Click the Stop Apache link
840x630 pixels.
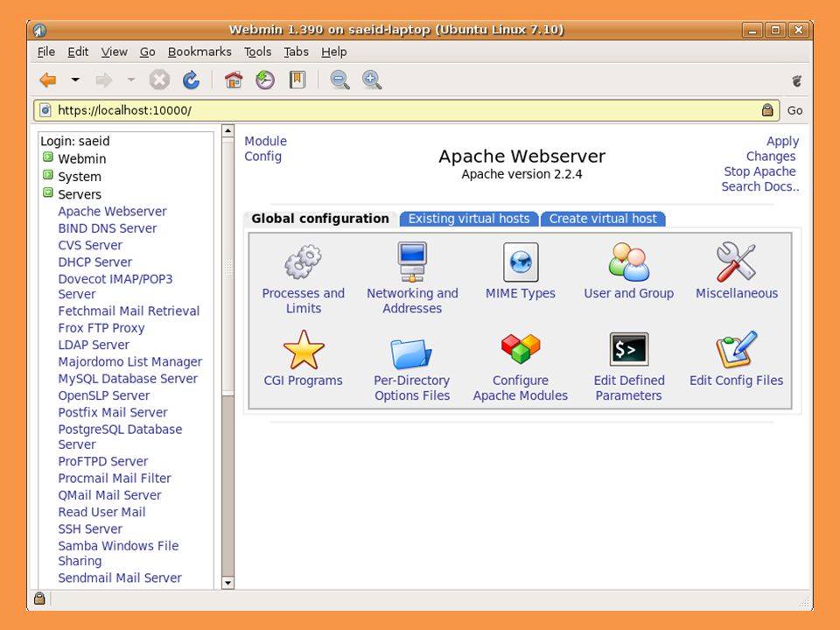click(x=759, y=171)
